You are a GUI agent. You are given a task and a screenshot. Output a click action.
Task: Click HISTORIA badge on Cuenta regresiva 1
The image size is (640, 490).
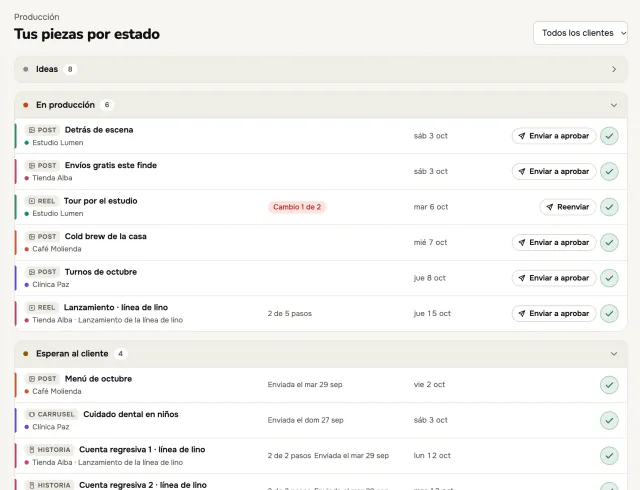tap(49, 450)
